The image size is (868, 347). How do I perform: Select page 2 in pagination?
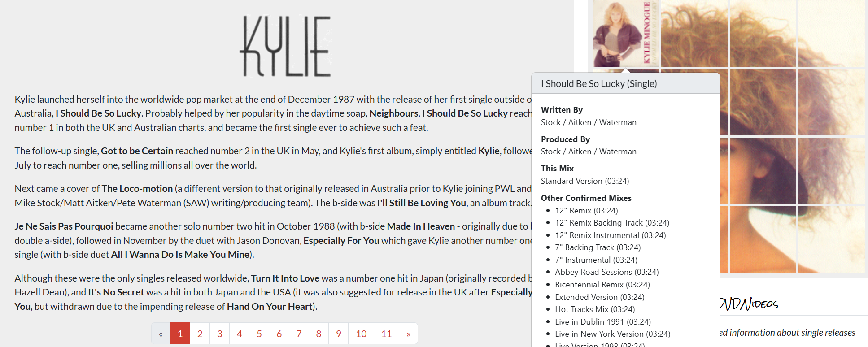coord(200,334)
